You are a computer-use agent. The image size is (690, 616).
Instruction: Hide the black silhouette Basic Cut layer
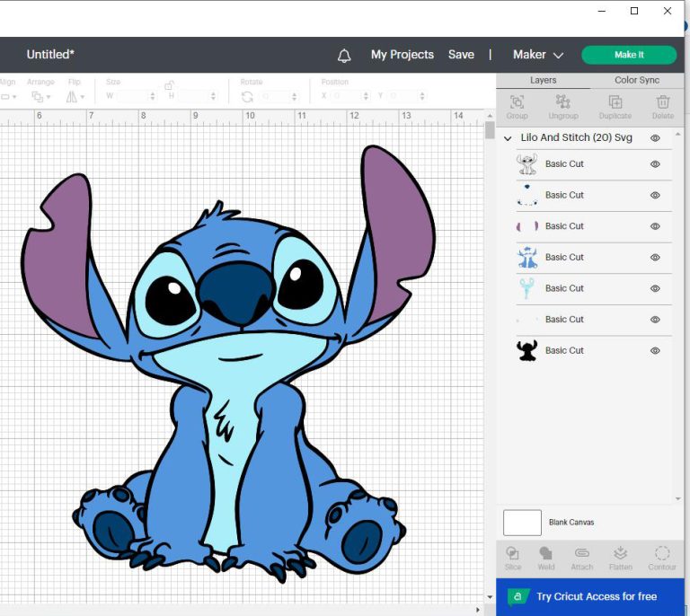click(655, 351)
